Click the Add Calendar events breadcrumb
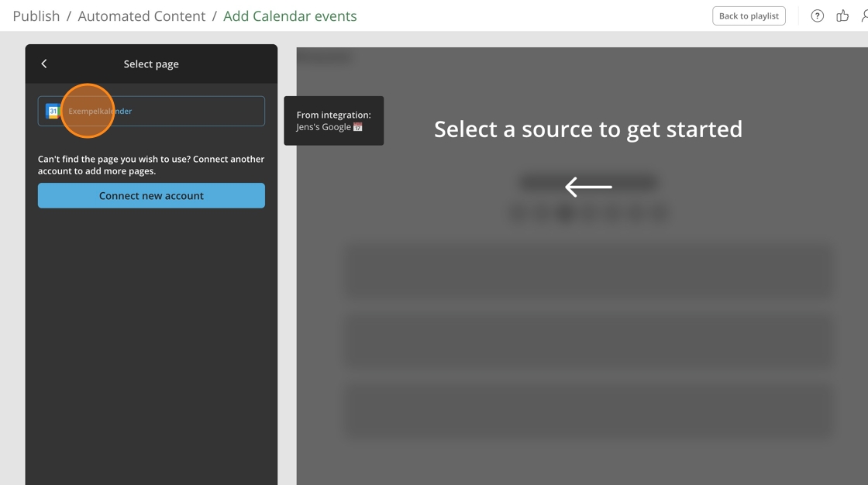 [x=290, y=16]
